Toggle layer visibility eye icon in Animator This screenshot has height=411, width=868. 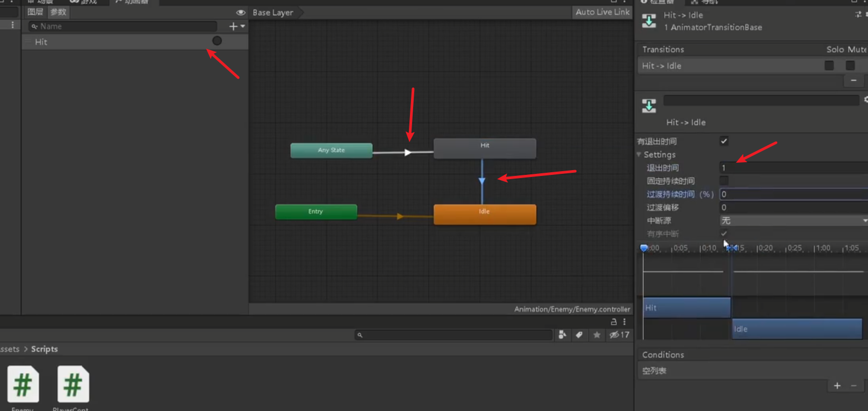[240, 12]
